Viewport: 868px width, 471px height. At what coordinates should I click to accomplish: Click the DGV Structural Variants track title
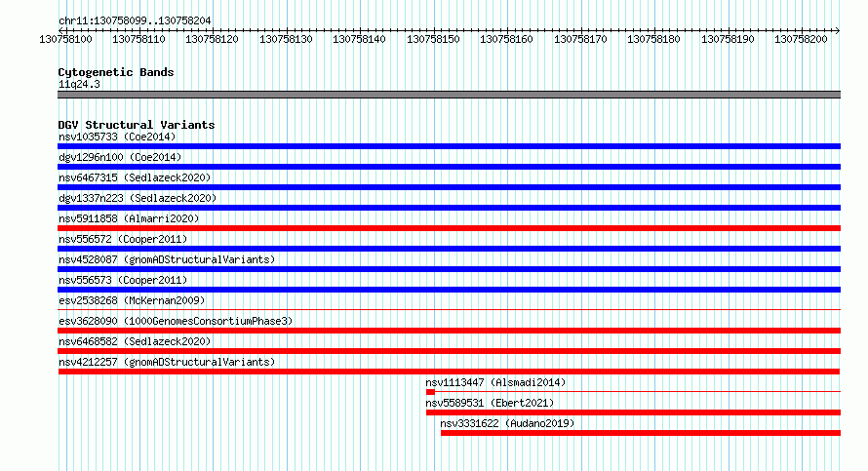137,125
